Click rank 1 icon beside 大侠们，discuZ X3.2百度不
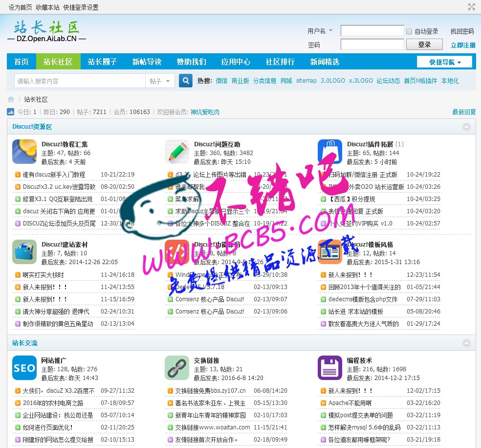The image size is (481, 448). (x=18, y=391)
